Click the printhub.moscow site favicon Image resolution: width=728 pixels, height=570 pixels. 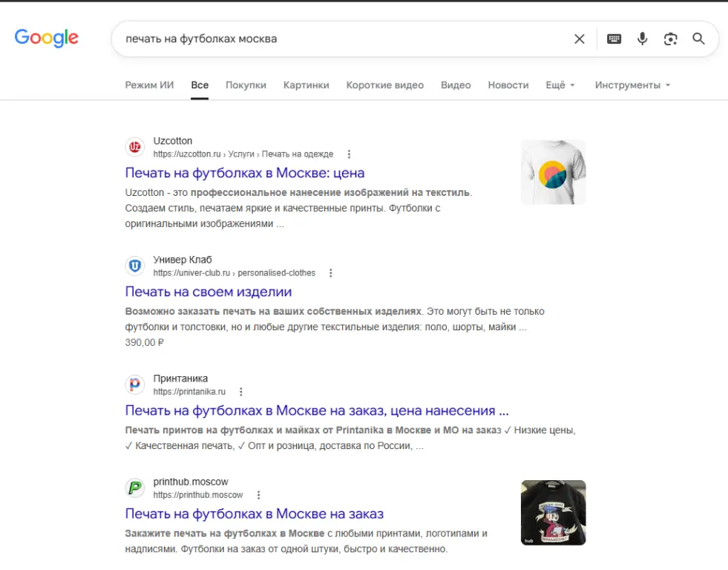point(135,488)
